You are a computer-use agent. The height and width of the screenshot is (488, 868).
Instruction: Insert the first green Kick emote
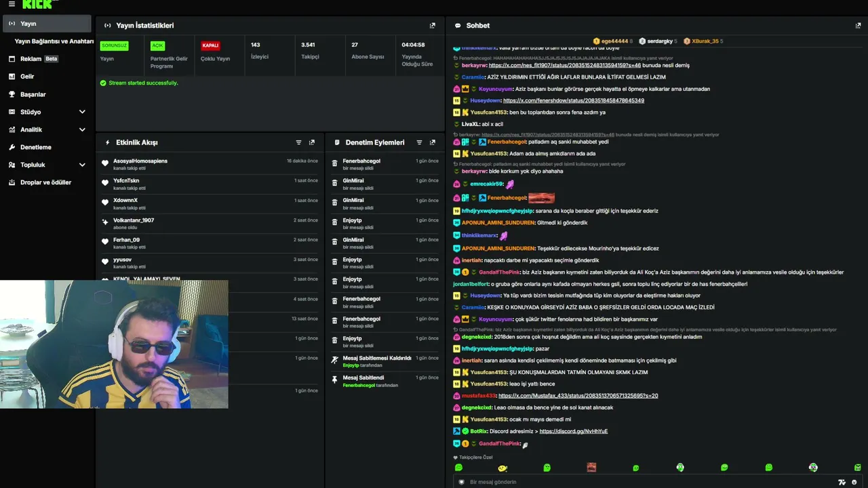point(458,468)
